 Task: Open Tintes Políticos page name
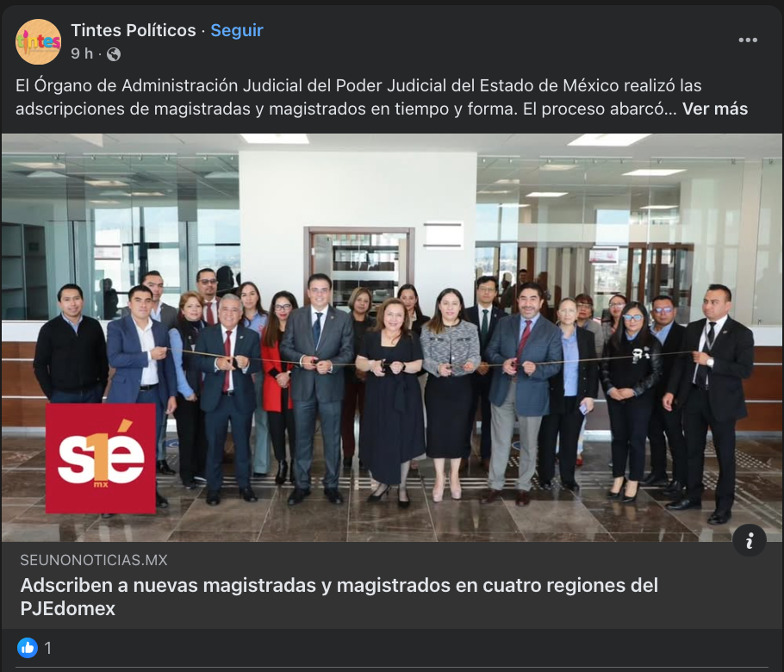pos(134,30)
